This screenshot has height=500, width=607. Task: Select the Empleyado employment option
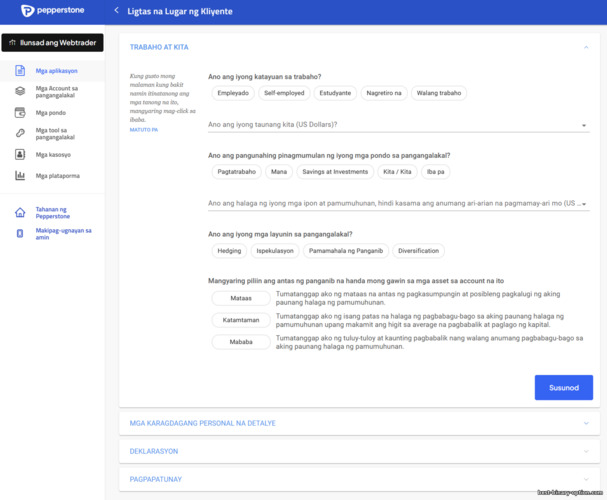tap(233, 93)
